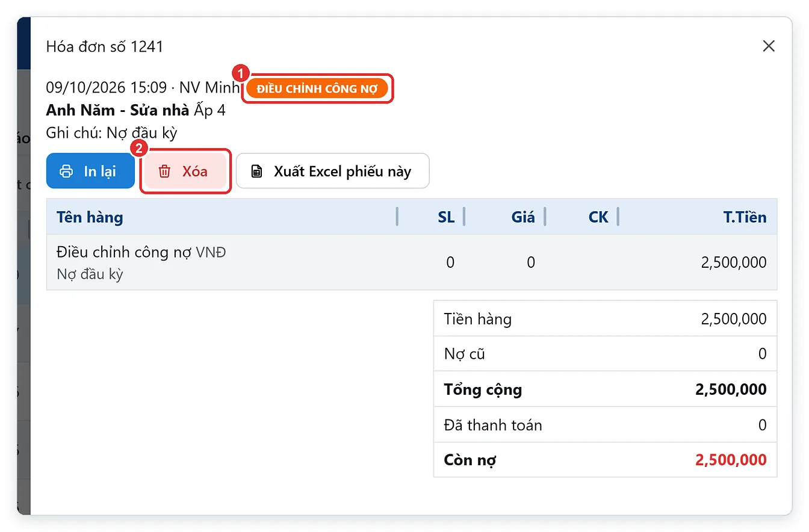
Task: Click the red 2,500,000 remaining debt value
Action: pos(731,460)
